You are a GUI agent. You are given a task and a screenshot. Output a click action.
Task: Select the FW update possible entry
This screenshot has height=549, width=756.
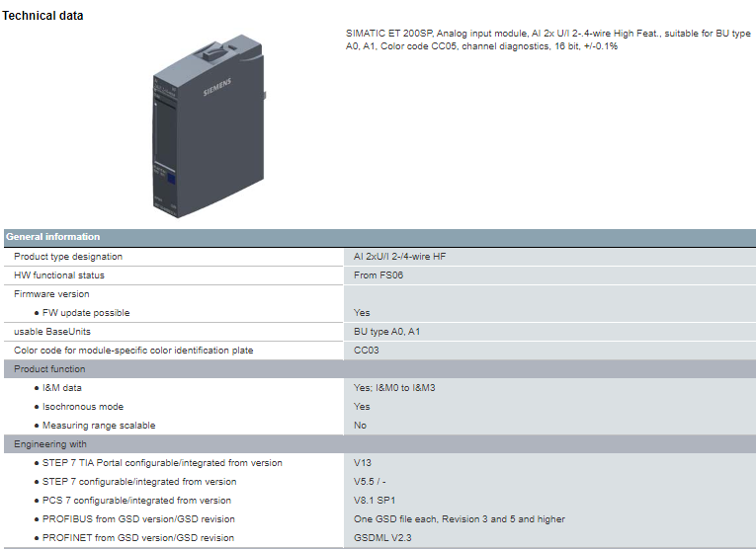[86, 313]
